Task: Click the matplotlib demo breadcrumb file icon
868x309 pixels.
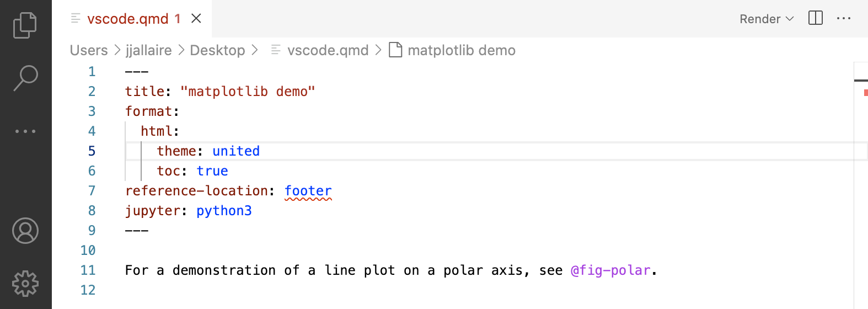Action: click(395, 50)
